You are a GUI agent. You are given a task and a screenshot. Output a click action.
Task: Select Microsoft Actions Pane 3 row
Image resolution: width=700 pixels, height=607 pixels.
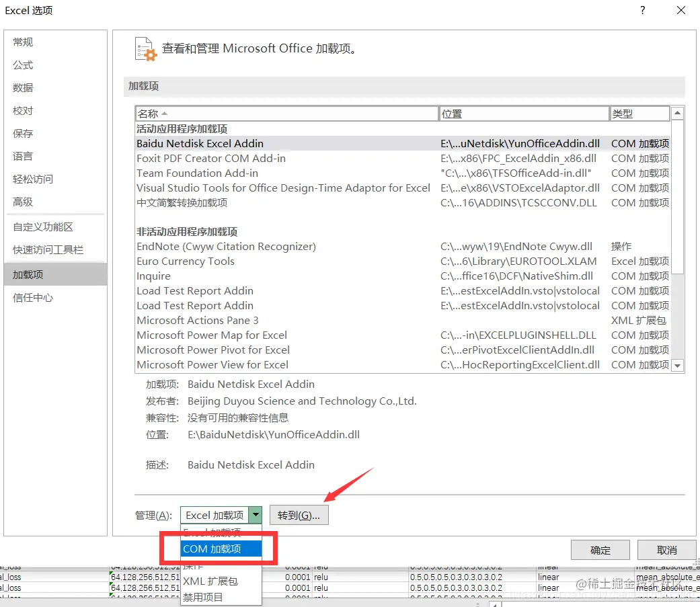(x=403, y=321)
